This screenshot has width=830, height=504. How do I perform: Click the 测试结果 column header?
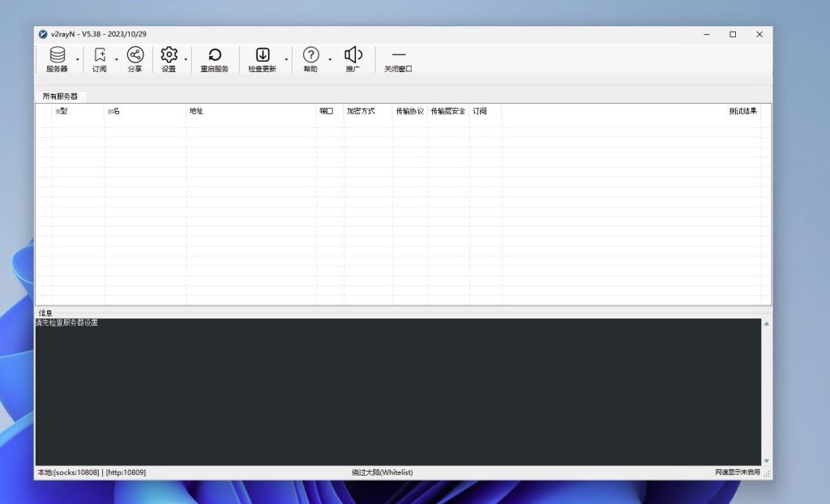[x=631, y=111]
